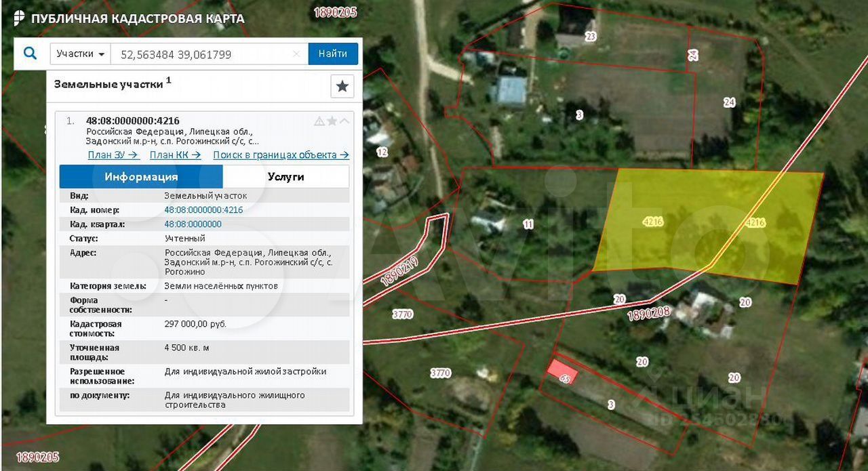This screenshot has height=471, width=868.
Task: Open the favorites star button
Action: [x=342, y=86]
